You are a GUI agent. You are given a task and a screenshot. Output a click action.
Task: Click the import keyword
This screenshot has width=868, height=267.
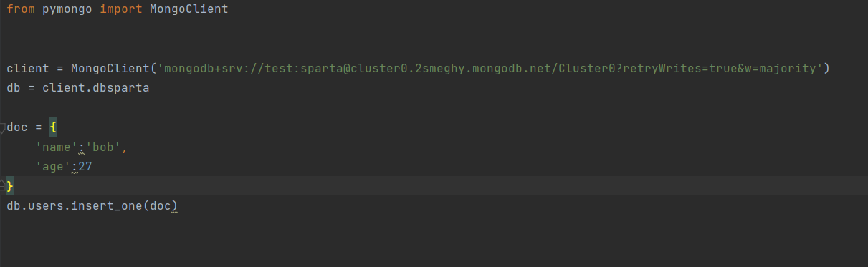(x=121, y=11)
